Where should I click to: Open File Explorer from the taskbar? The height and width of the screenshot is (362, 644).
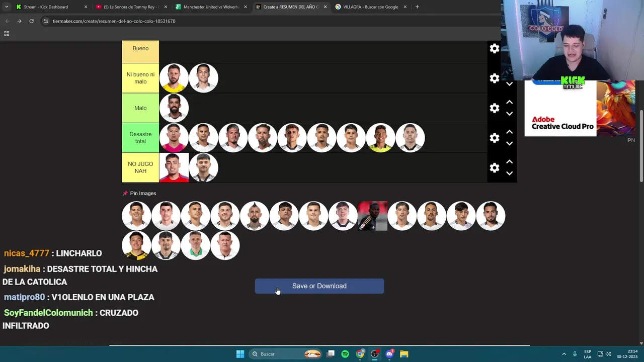(404, 354)
